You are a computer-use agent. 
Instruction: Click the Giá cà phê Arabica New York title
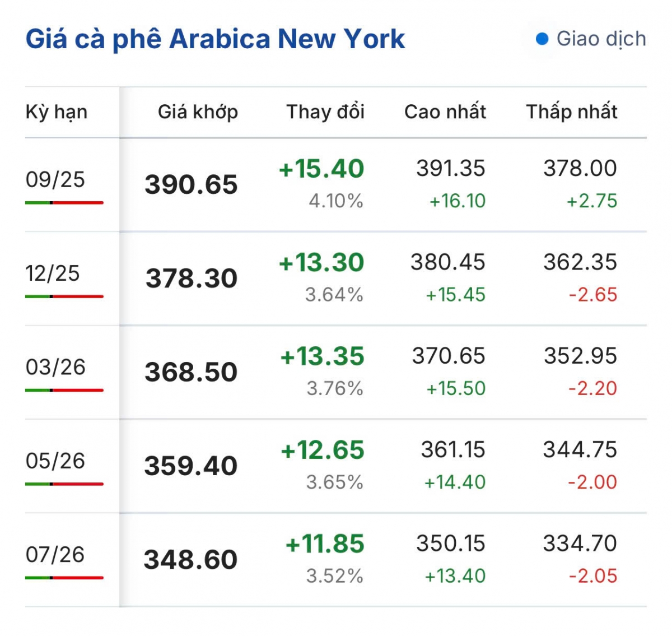215,39
